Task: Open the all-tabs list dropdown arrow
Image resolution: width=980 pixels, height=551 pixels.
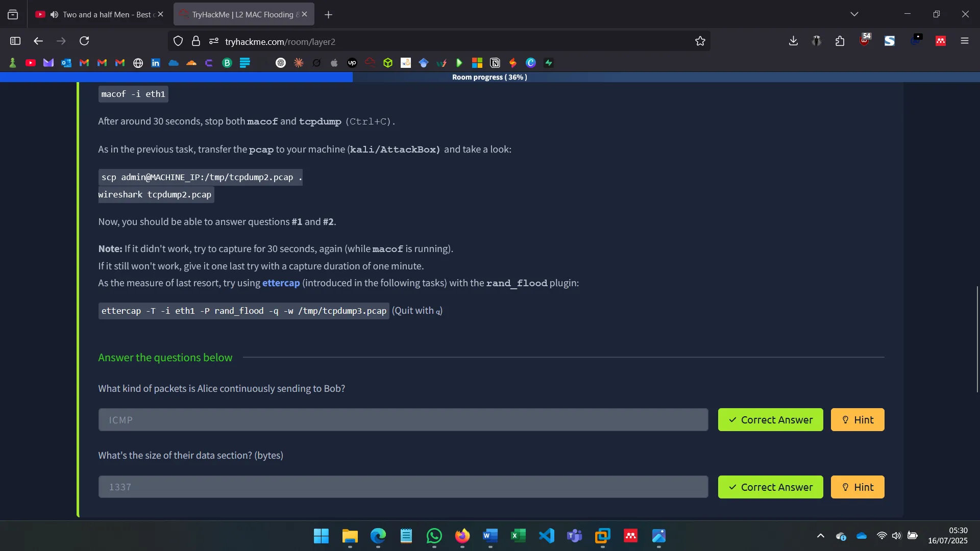Action: [x=854, y=14]
